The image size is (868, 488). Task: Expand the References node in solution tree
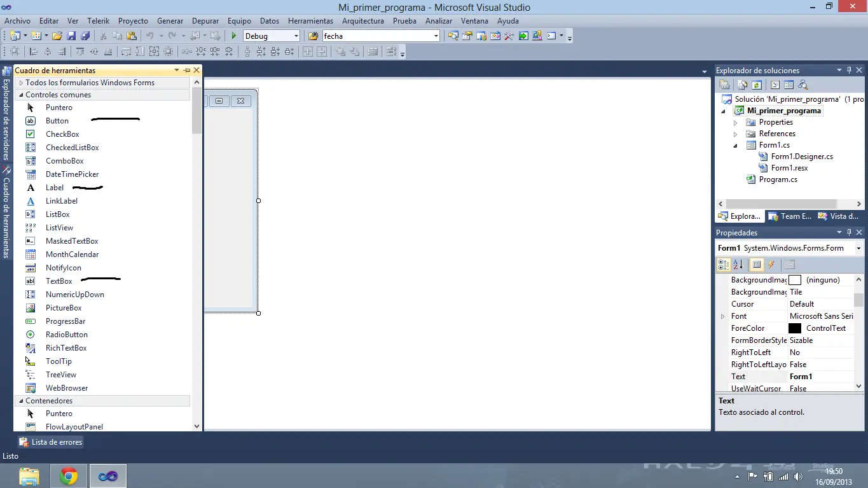(736, 134)
